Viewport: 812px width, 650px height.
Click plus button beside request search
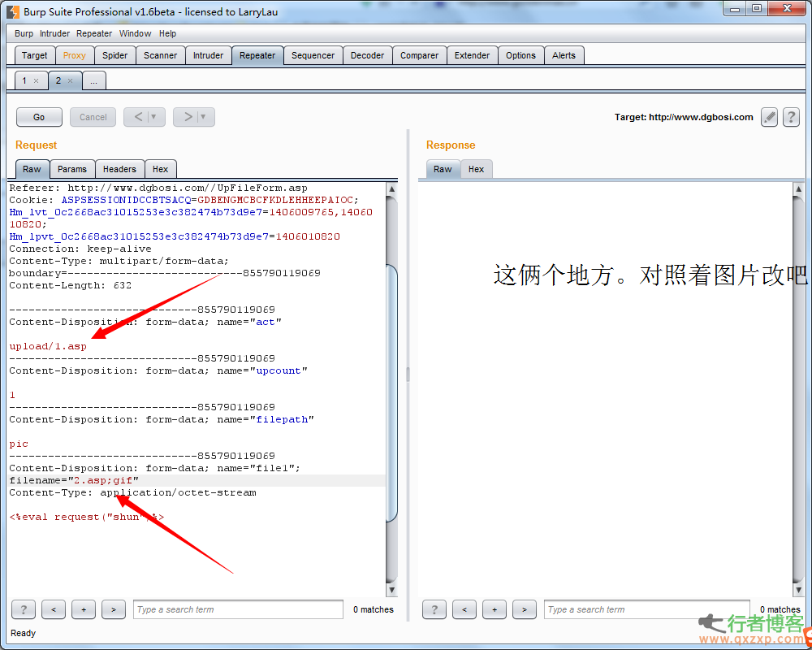(84, 609)
